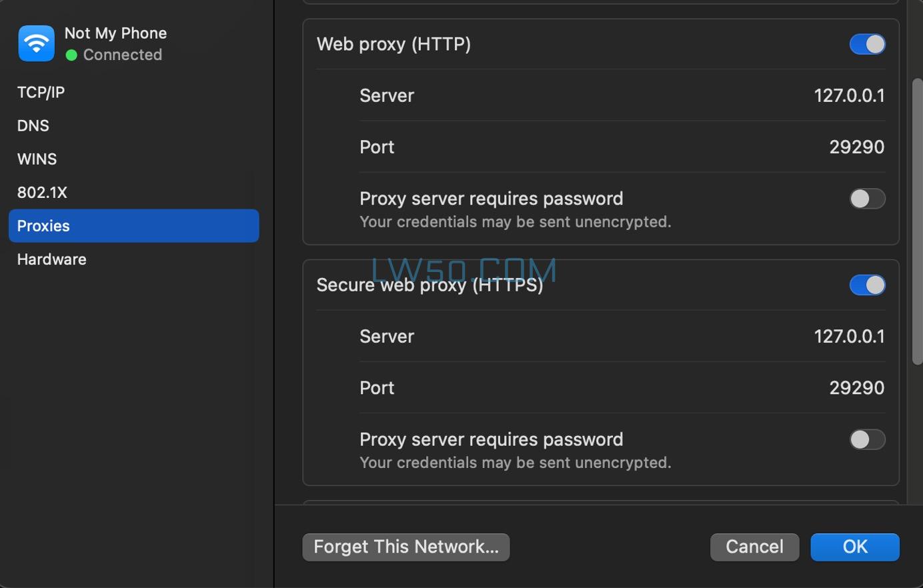Click the vertical scrollbar in proxies list
923x588 pixels.
917,221
